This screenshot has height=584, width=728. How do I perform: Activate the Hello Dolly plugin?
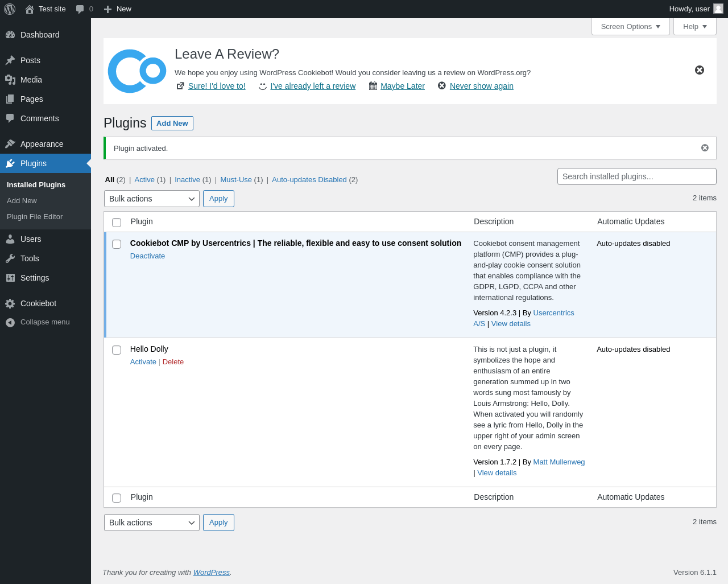coord(143,362)
